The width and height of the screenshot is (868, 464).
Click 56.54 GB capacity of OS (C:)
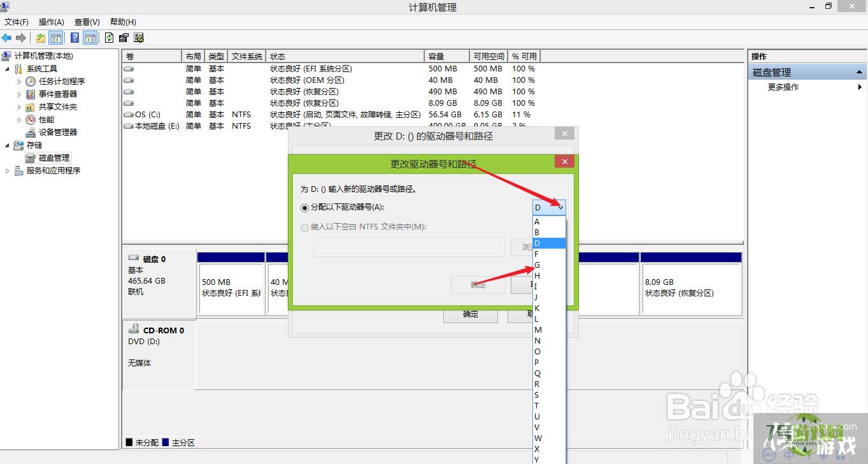click(x=445, y=115)
